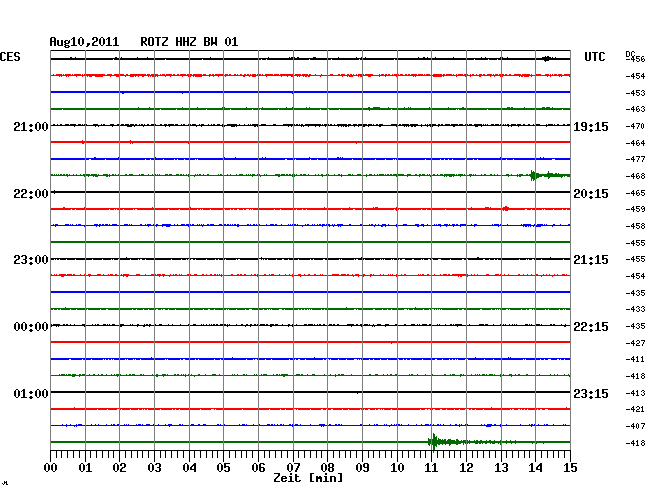The height and width of the screenshot is (494, 650).
Task: Select the 00:00 local time label
Action: [x=31, y=327]
